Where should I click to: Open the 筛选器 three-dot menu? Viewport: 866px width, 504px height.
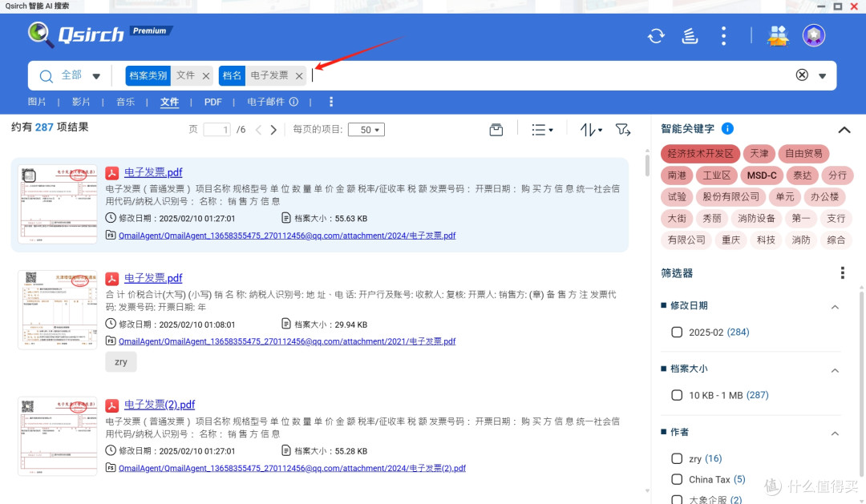coord(842,272)
